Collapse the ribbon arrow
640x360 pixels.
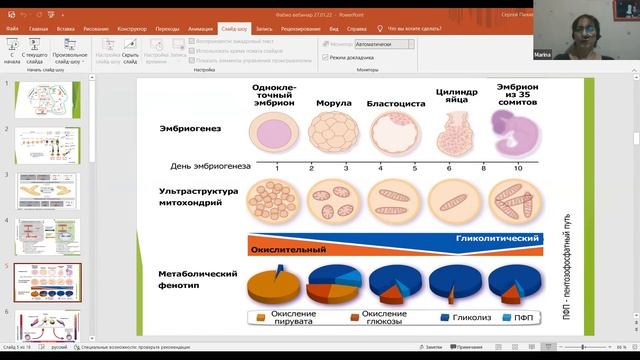click(634, 70)
